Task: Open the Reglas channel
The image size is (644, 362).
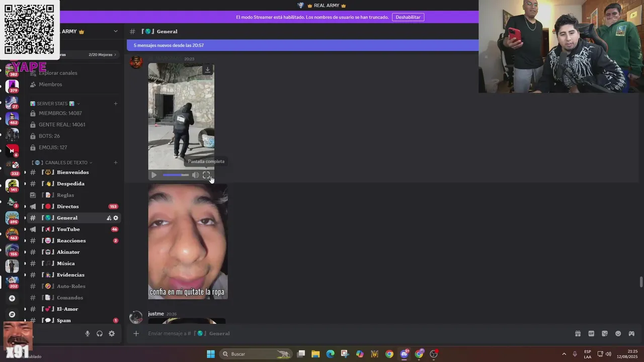Action: point(73,195)
